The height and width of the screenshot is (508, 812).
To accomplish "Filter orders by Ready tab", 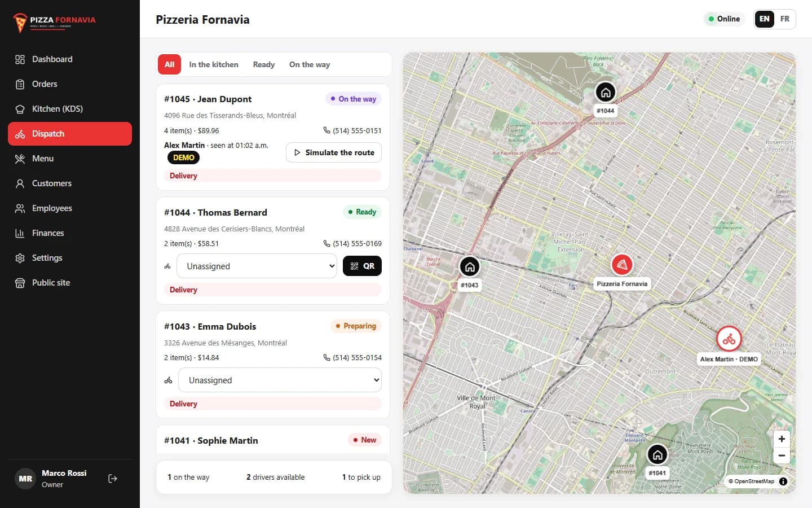I will tap(264, 64).
